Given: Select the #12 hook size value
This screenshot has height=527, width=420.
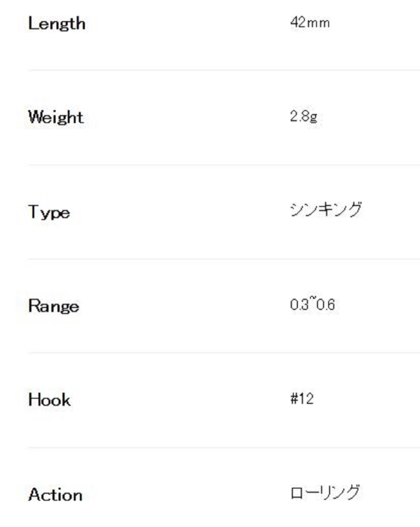Looking at the screenshot, I should pyautogui.click(x=302, y=399).
